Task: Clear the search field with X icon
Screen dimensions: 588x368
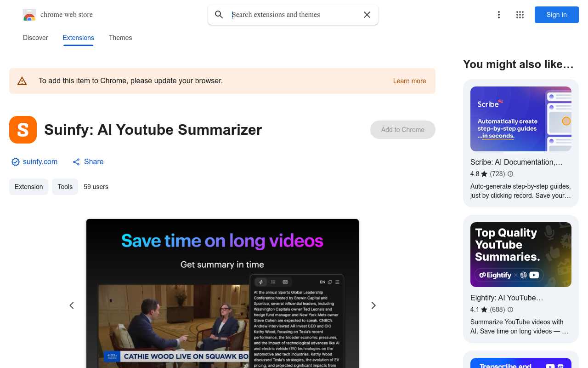Action: (367, 15)
